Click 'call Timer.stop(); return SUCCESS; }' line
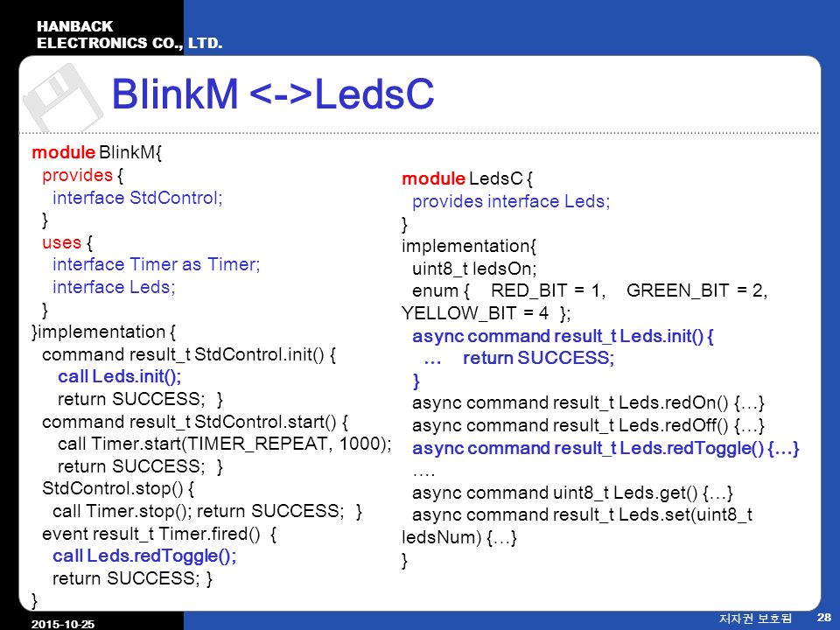Image resolution: width=840 pixels, height=630 pixels. coord(207,511)
